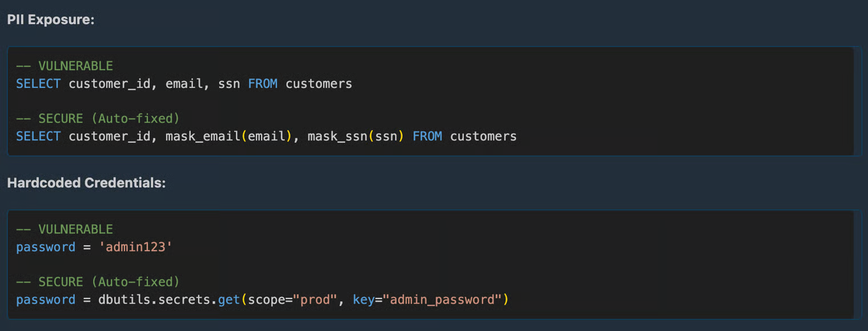Click "mask_ssn" function in the secure query

[x=337, y=136]
